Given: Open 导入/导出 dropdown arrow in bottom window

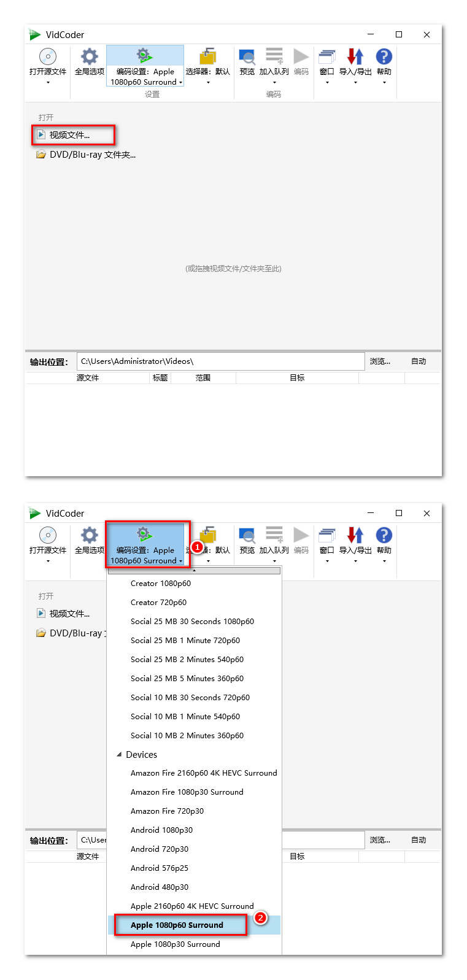Looking at the screenshot, I should (355, 561).
